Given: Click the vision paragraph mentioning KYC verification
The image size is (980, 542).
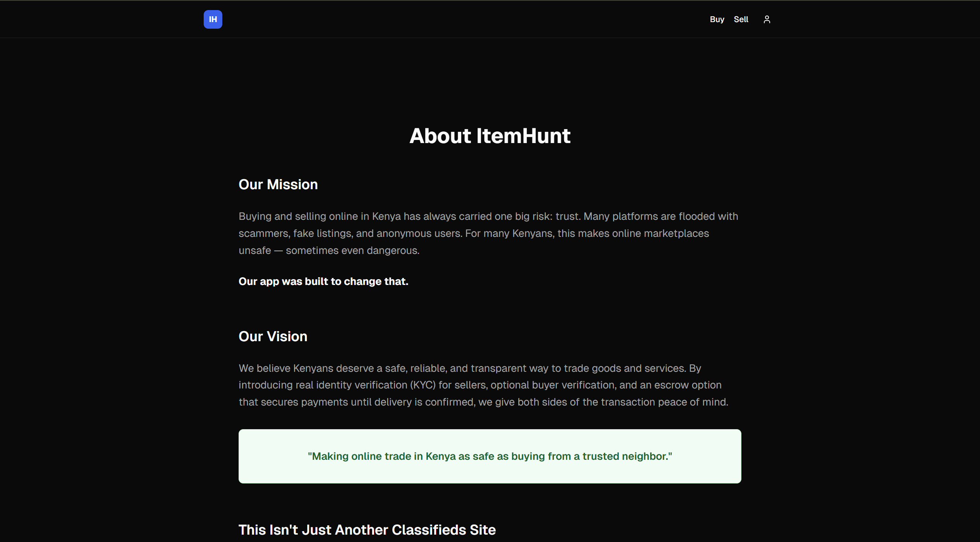Looking at the screenshot, I should [483, 385].
